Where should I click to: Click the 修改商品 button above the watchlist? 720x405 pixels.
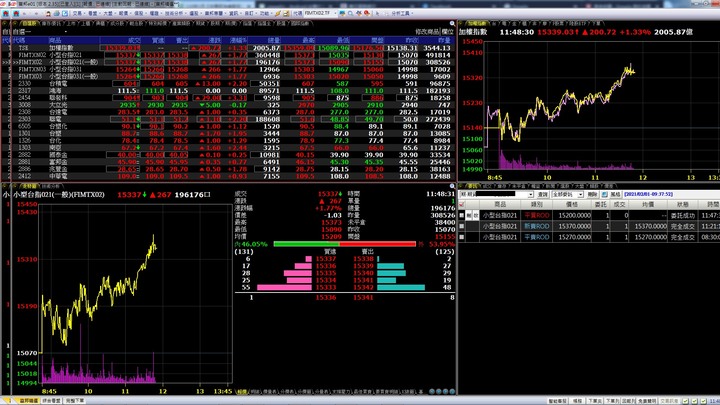tap(427, 32)
